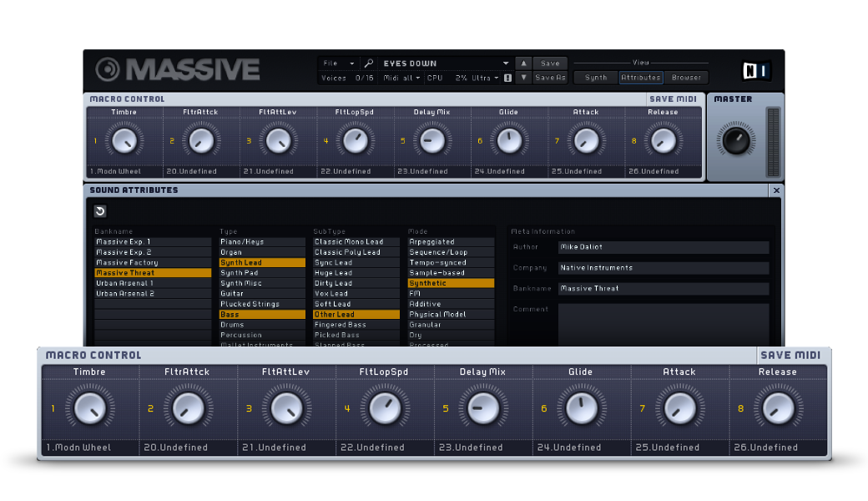Click the empty Comment text box
The width and height of the screenshot is (868, 501).
664,325
